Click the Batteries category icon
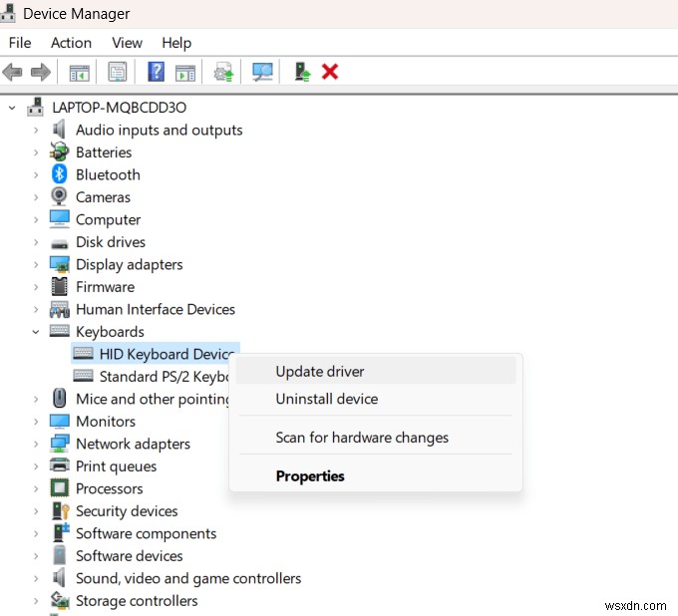Image resolution: width=678 pixels, height=616 pixels. [x=59, y=152]
